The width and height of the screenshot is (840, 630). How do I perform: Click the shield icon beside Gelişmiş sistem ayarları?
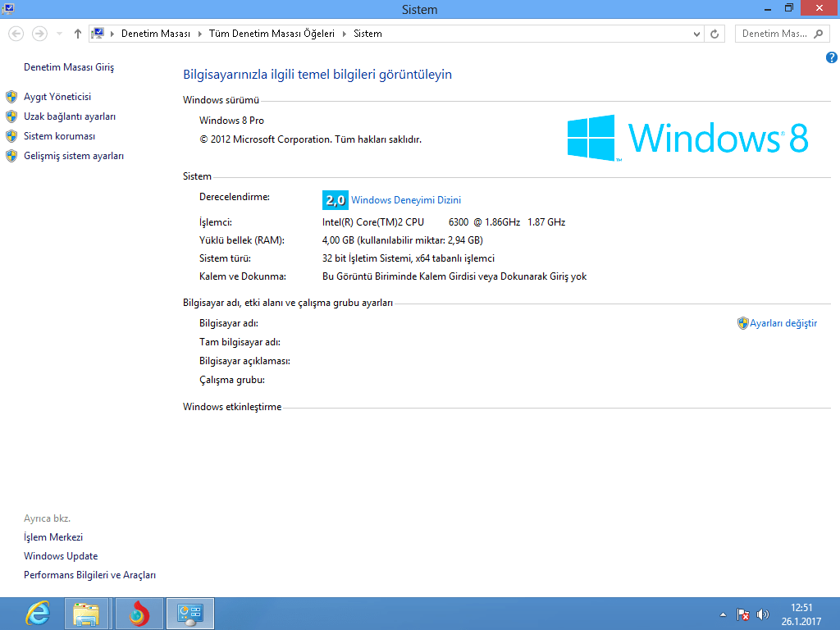[x=11, y=156]
